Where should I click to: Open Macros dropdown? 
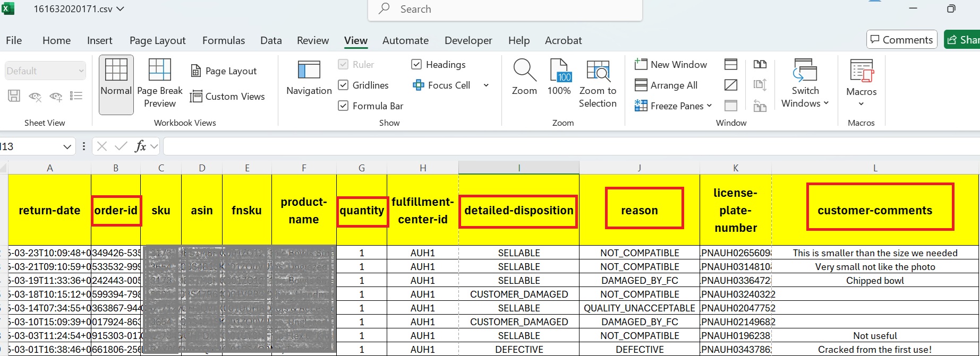[861, 84]
